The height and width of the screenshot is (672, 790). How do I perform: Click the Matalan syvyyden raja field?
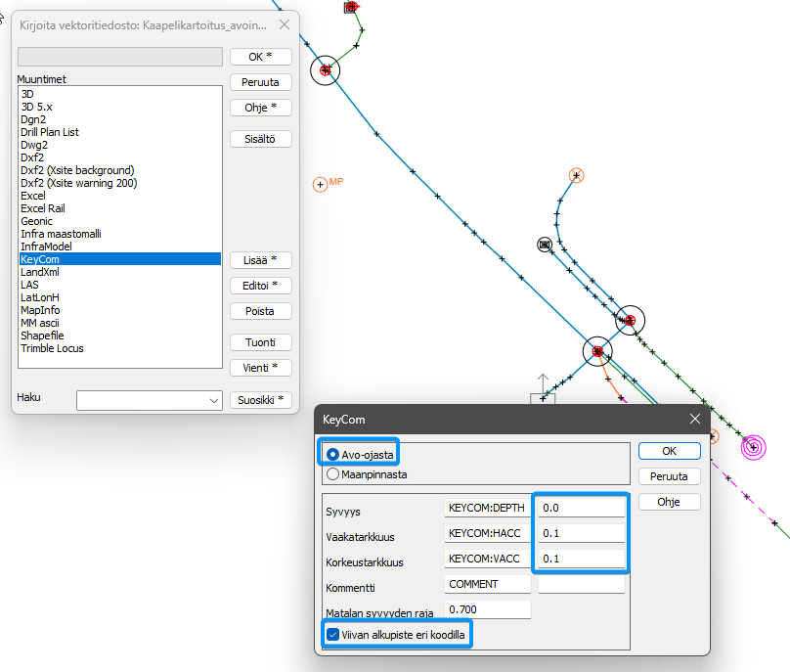pyautogui.click(x=487, y=609)
